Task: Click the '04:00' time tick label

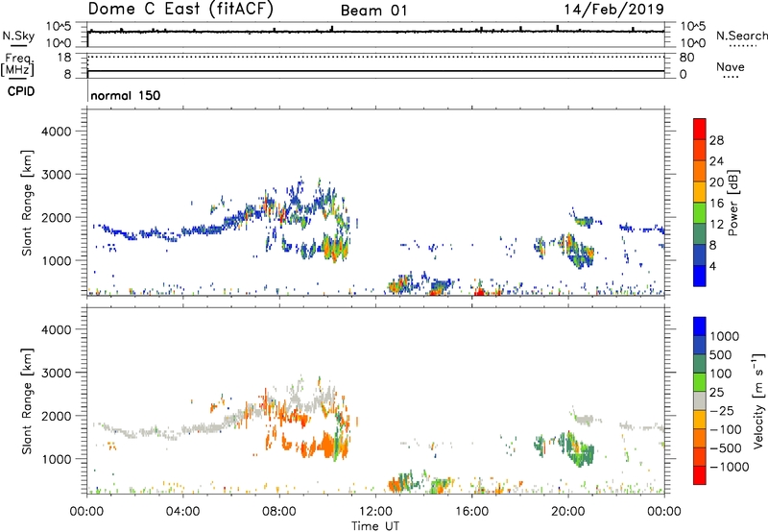Action: pos(183,512)
